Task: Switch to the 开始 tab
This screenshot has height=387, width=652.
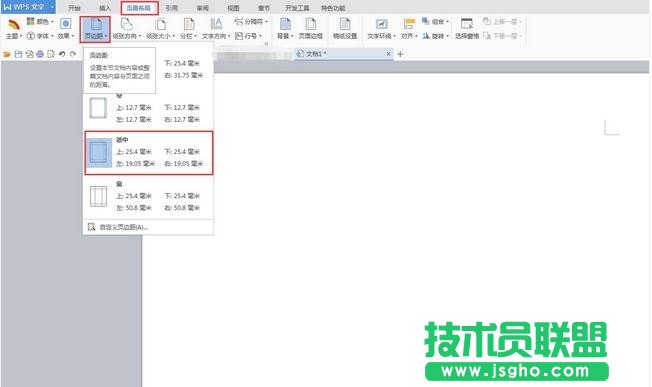Action: click(x=74, y=8)
